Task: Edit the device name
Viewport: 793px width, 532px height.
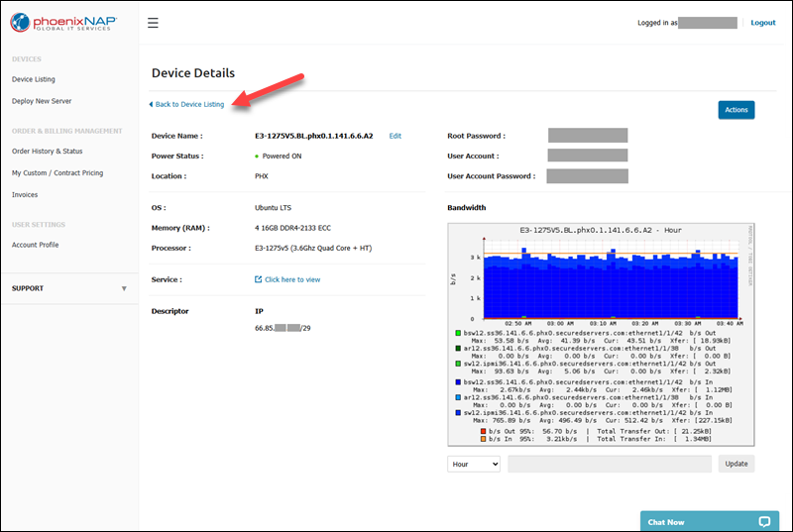Action: (395, 136)
